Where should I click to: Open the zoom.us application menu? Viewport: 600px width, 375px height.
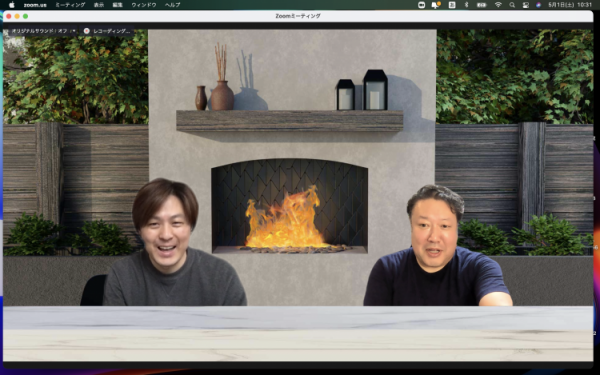pyautogui.click(x=35, y=5)
